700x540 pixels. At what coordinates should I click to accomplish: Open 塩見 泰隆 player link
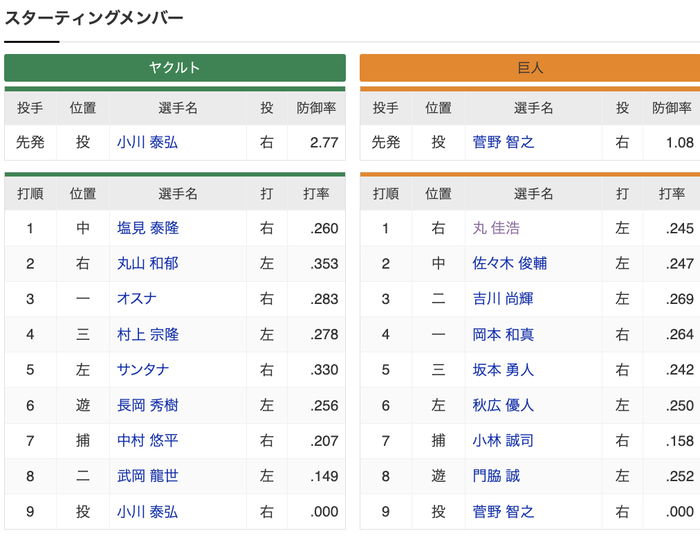coord(148,228)
